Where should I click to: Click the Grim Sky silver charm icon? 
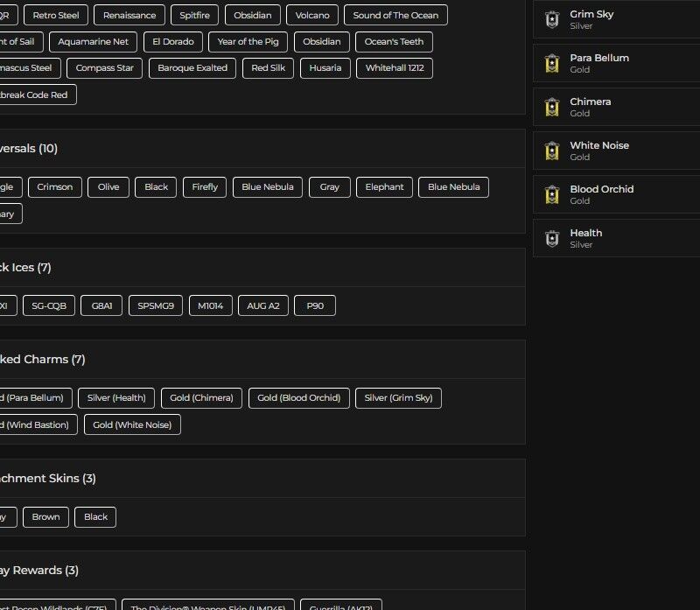pyautogui.click(x=551, y=20)
